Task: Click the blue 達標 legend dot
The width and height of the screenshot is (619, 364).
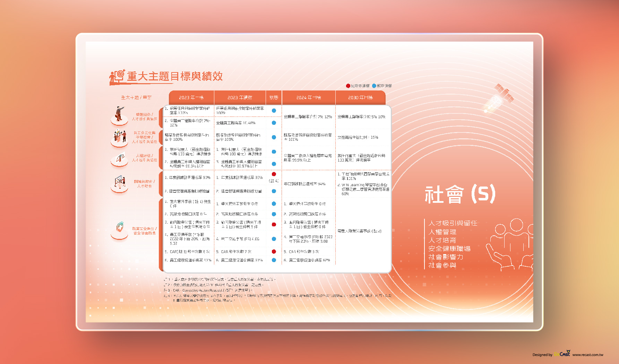Action: click(374, 86)
